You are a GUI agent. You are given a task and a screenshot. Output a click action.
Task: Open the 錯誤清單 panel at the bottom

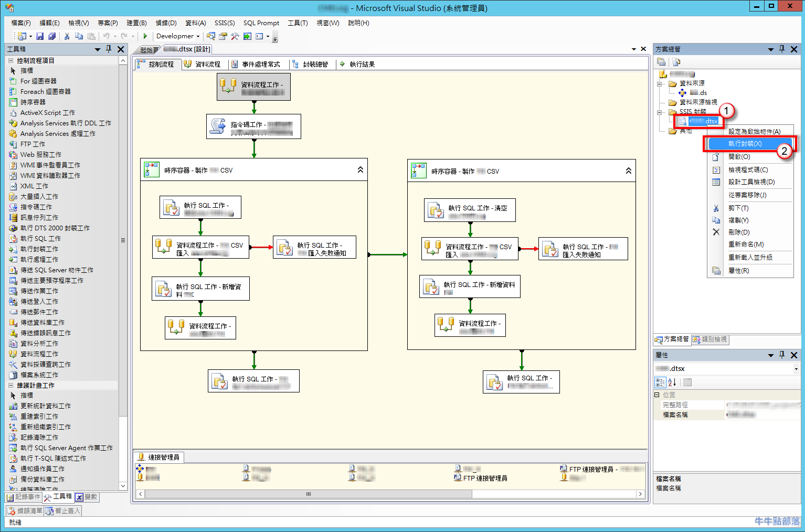pos(25,510)
